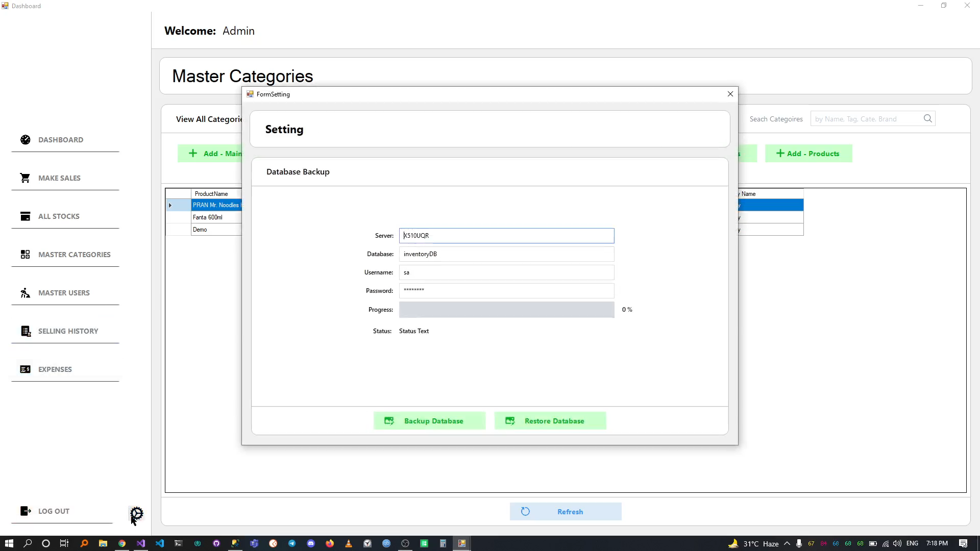
Task: Click the Refresh button below the grid
Action: tap(565, 512)
